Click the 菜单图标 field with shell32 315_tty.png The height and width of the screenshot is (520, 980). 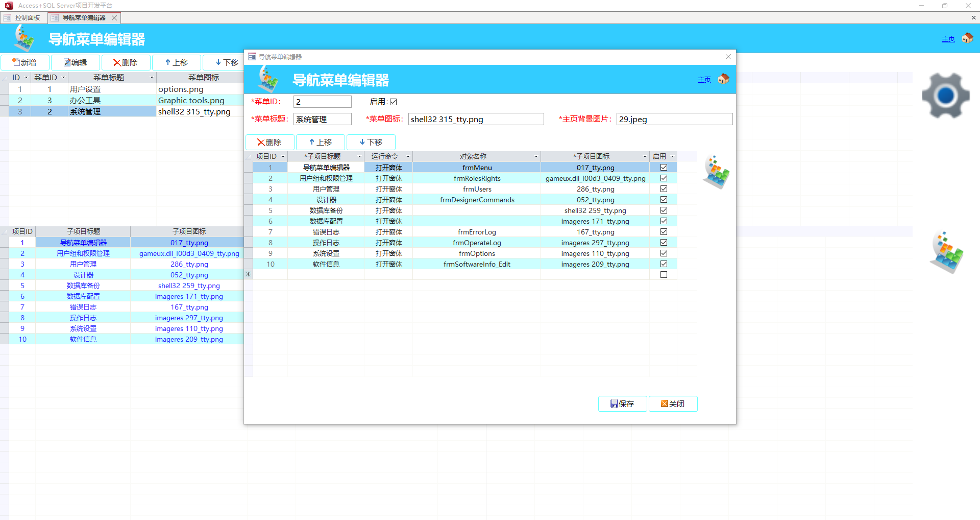click(x=476, y=119)
